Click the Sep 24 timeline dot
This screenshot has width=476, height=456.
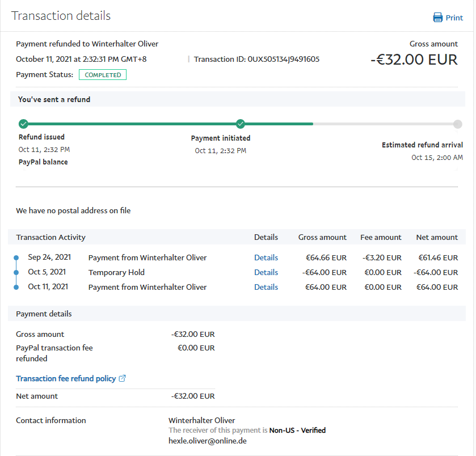(16, 258)
